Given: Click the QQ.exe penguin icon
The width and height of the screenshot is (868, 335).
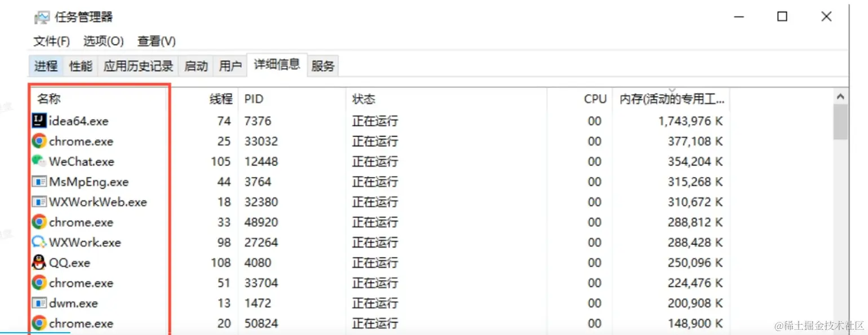Looking at the screenshot, I should click(x=39, y=263).
